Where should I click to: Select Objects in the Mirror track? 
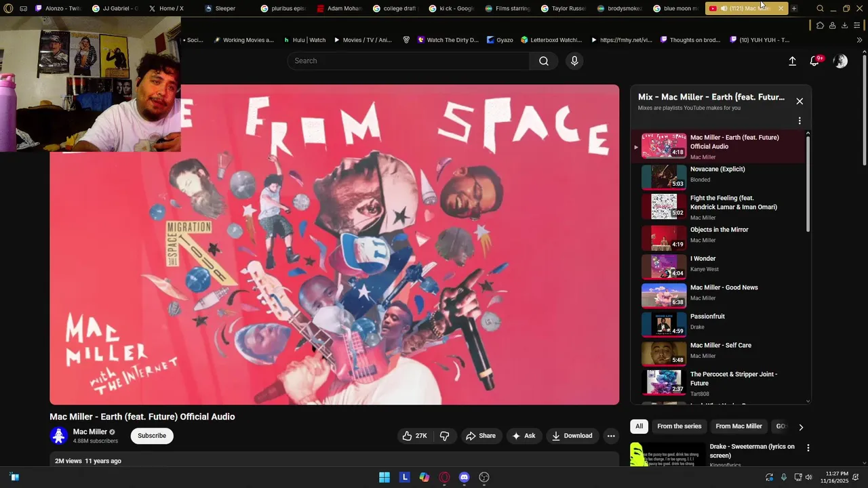click(x=719, y=237)
